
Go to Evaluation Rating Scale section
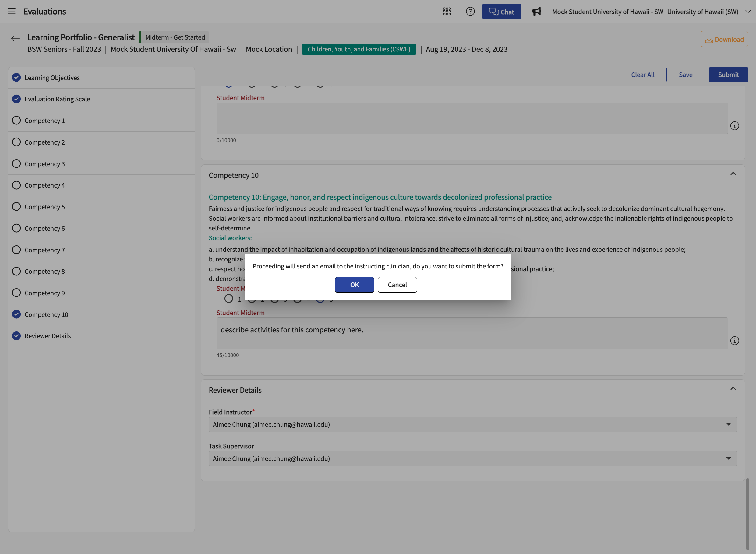click(101, 99)
